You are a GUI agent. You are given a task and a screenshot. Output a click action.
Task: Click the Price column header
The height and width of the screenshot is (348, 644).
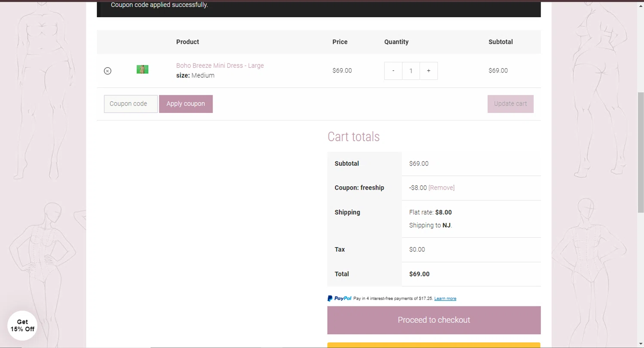[x=340, y=42]
